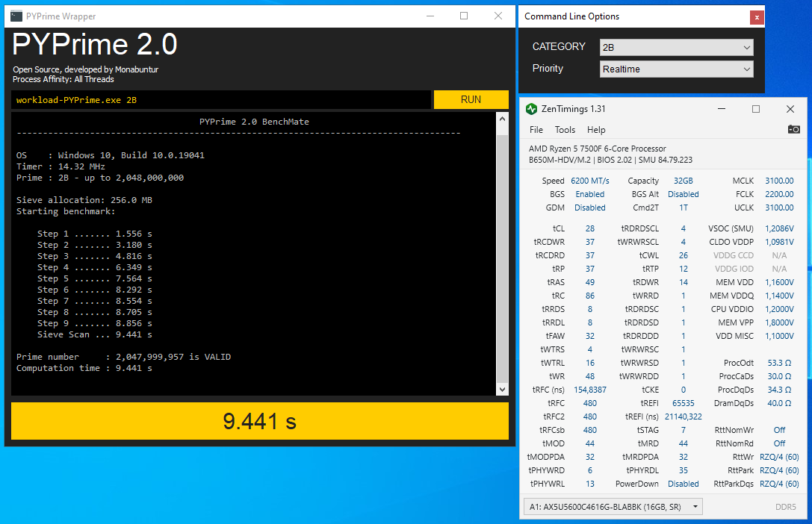Click the Computation time 9.441 s line
812x524 pixels.
click(x=84, y=368)
